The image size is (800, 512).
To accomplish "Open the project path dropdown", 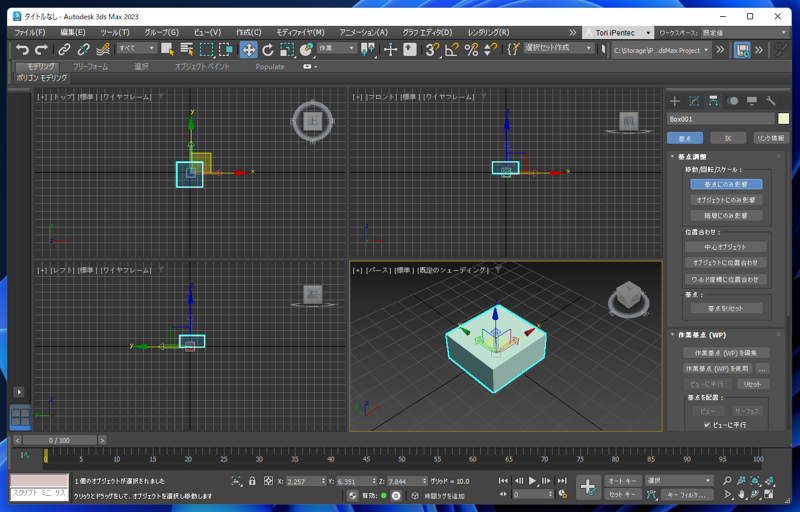I will click(661, 50).
